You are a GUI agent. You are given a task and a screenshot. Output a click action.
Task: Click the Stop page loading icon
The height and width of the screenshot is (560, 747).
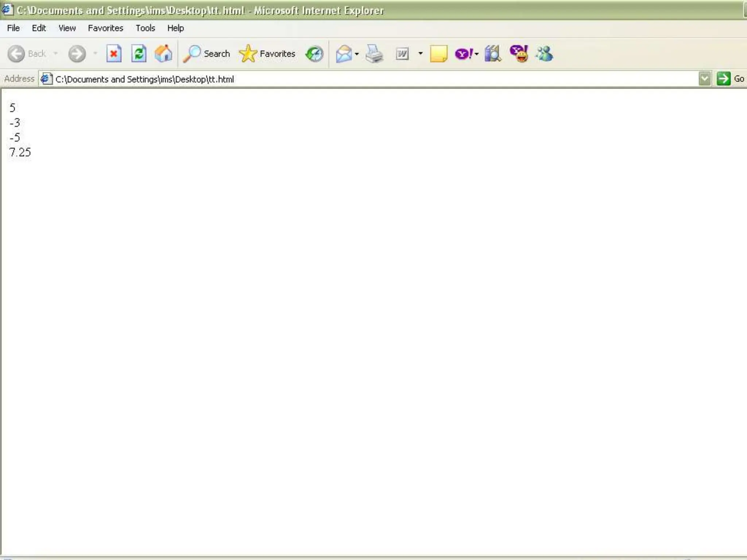(114, 54)
